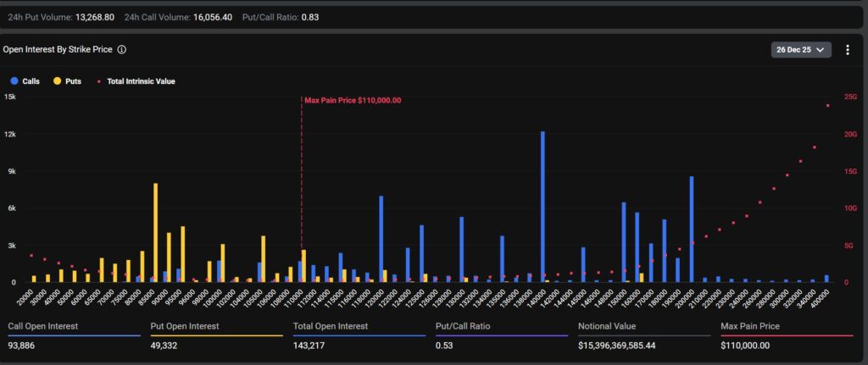Select the tallest yellow put bar at 85000
Viewport: 868px width, 365px height.
155,232
